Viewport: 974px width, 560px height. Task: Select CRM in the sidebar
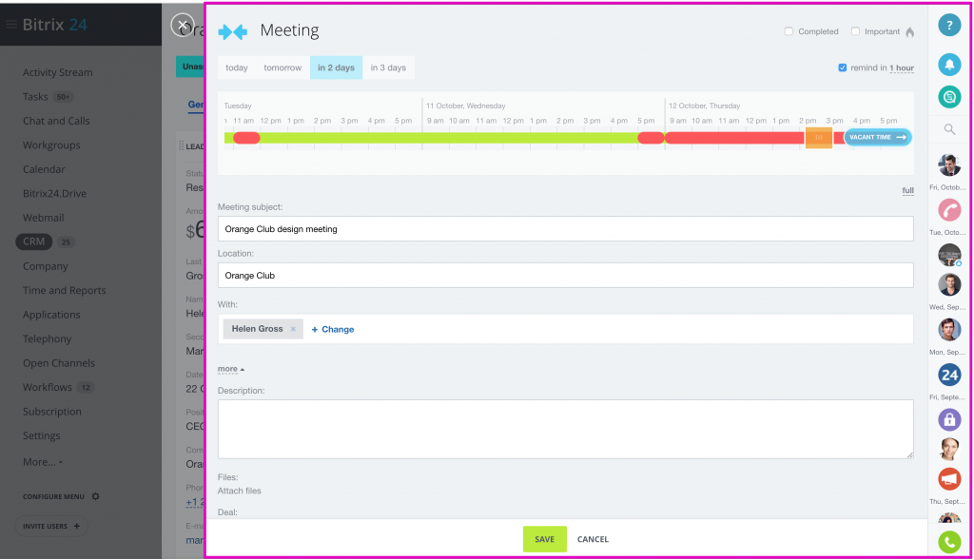33,241
